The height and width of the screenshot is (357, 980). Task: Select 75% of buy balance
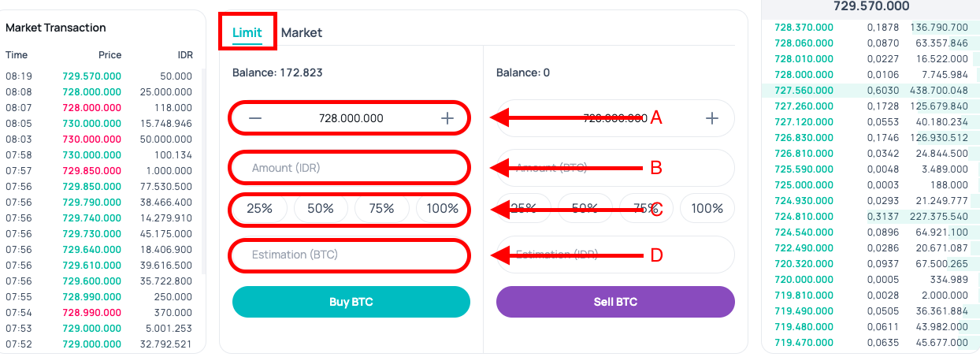point(381,209)
